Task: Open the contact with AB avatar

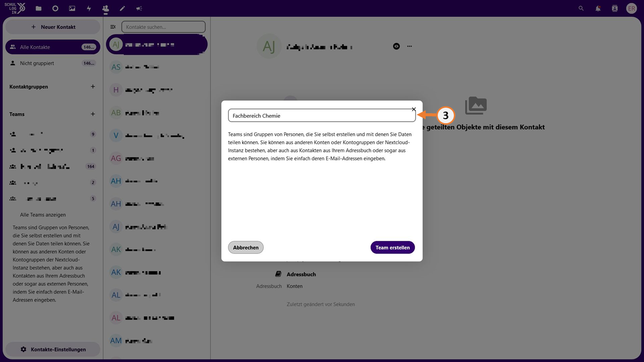Action: (x=157, y=113)
